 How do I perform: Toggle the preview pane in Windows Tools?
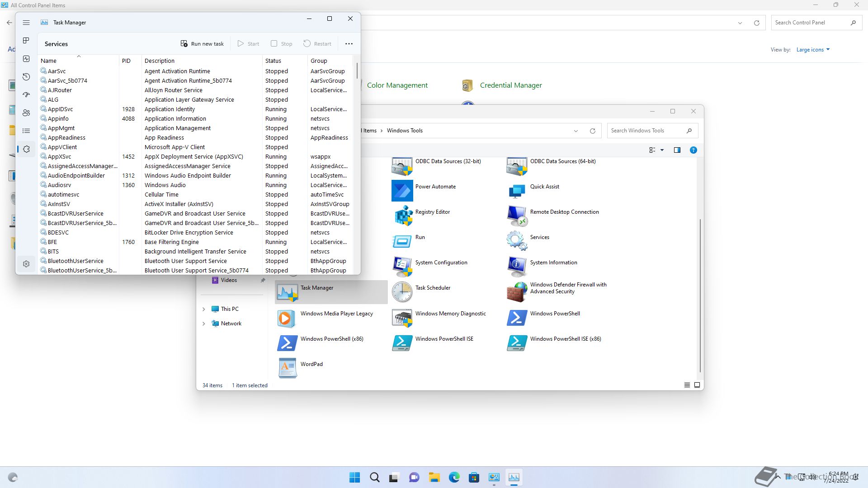coord(677,150)
